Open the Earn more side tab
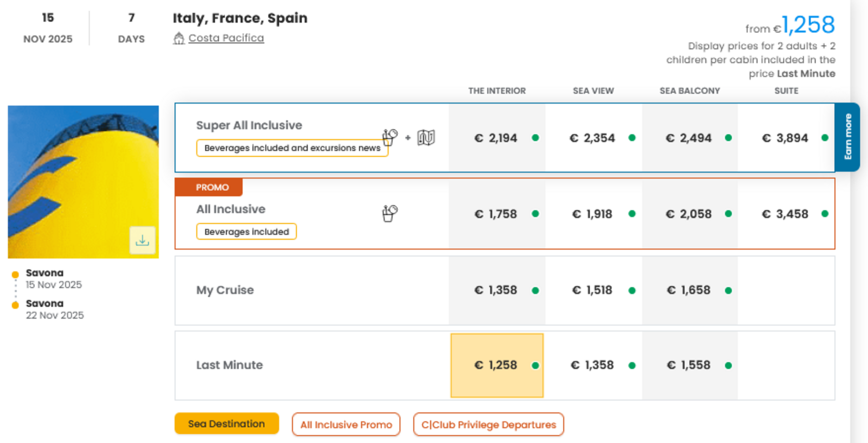The height and width of the screenshot is (443, 868). point(848,137)
